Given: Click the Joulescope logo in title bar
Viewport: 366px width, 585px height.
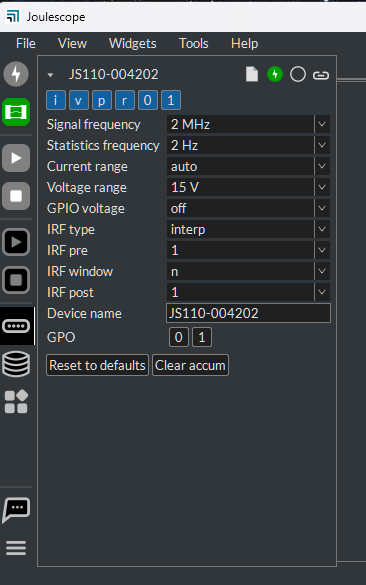Looking at the screenshot, I should 13,16.
